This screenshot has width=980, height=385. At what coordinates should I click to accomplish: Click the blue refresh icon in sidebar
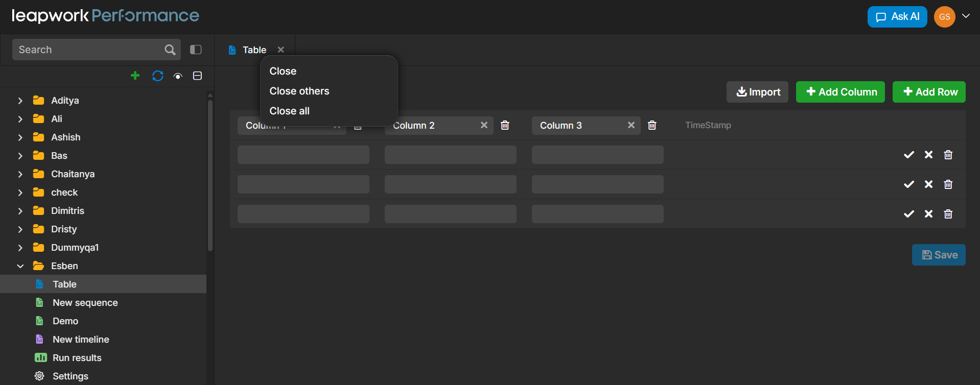[157, 76]
